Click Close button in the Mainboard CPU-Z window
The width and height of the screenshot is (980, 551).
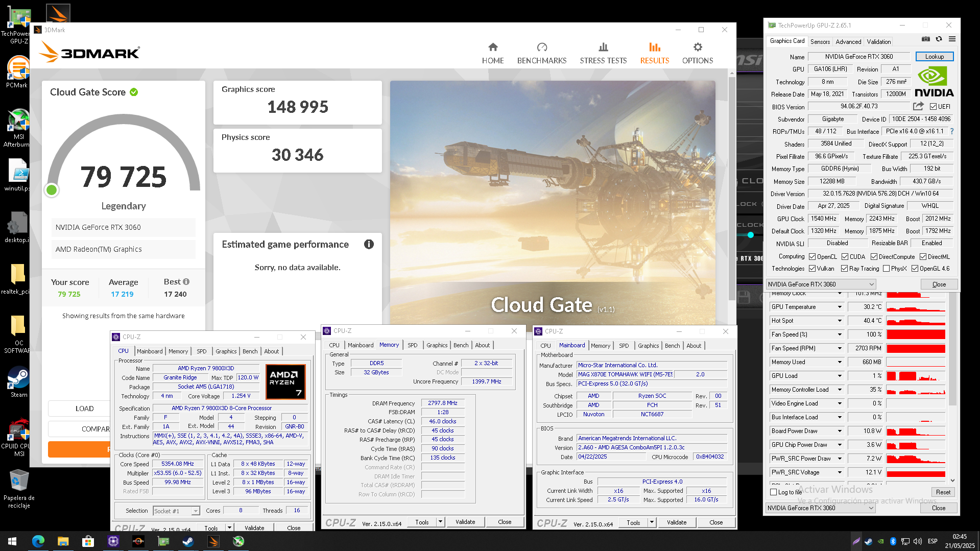(716, 522)
